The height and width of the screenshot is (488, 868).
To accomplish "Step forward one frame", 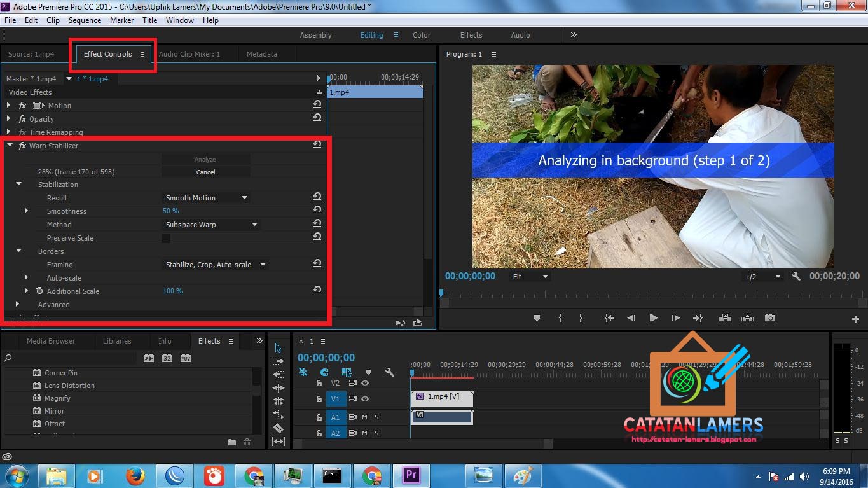I will [675, 318].
